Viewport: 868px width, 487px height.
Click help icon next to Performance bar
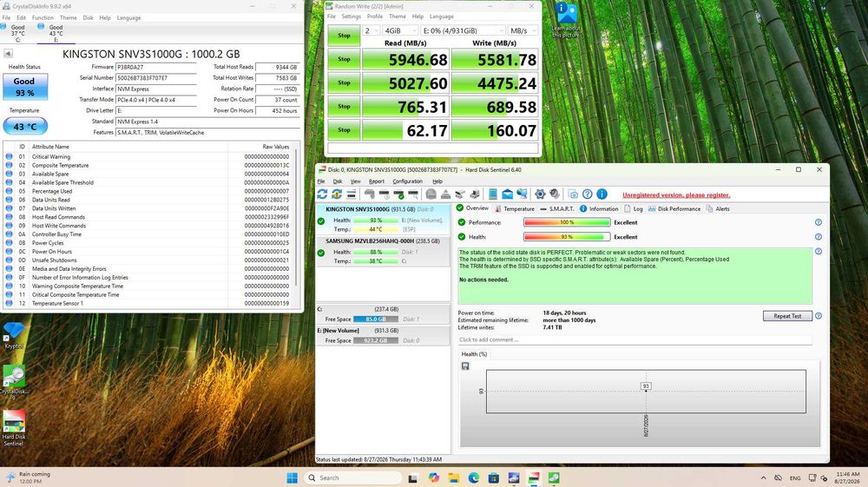tap(819, 222)
